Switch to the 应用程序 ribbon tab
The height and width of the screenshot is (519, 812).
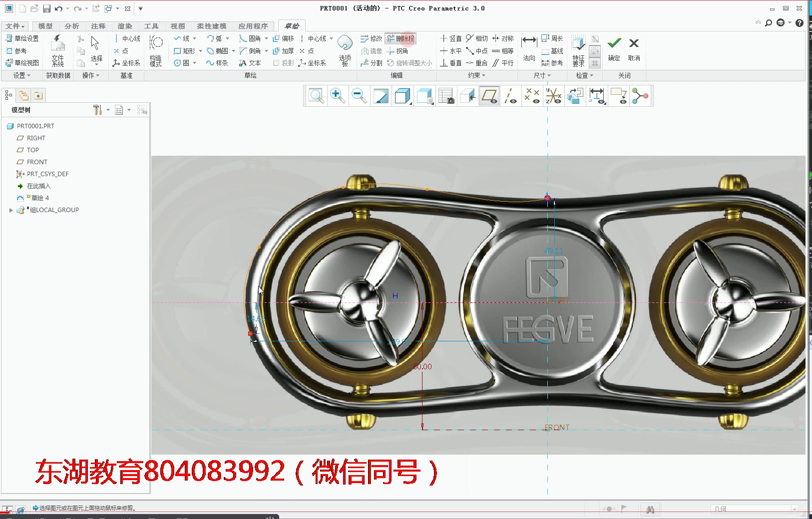coord(253,26)
